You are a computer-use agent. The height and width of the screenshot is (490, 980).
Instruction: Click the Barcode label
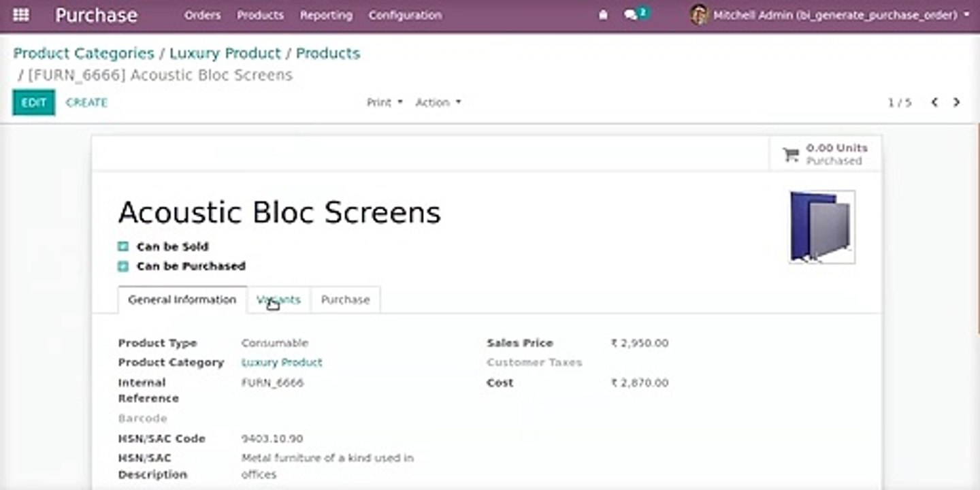click(142, 419)
